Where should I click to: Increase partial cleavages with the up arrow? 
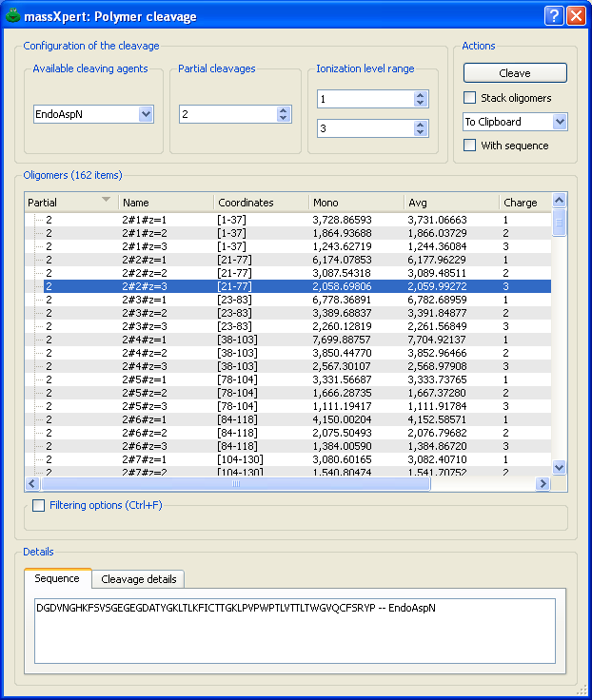284,109
